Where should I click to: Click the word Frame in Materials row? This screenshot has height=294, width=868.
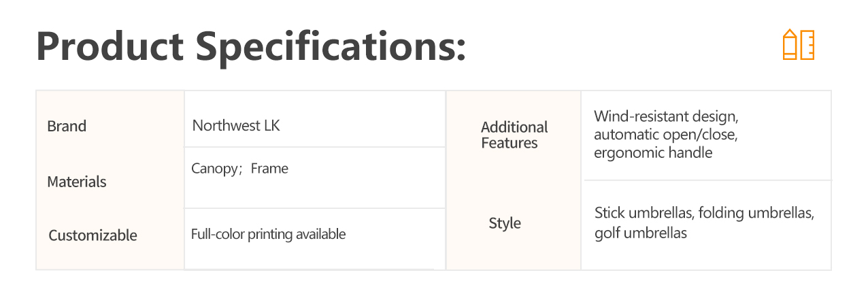[269, 169]
